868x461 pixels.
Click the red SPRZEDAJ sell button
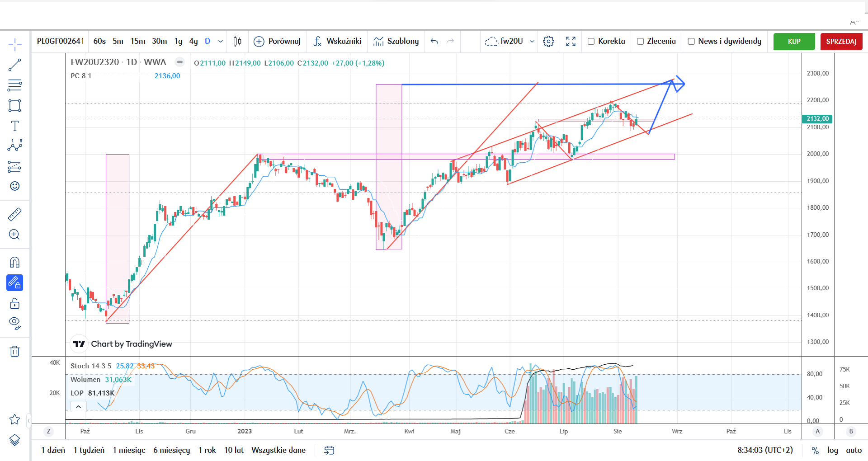point(841,42)
